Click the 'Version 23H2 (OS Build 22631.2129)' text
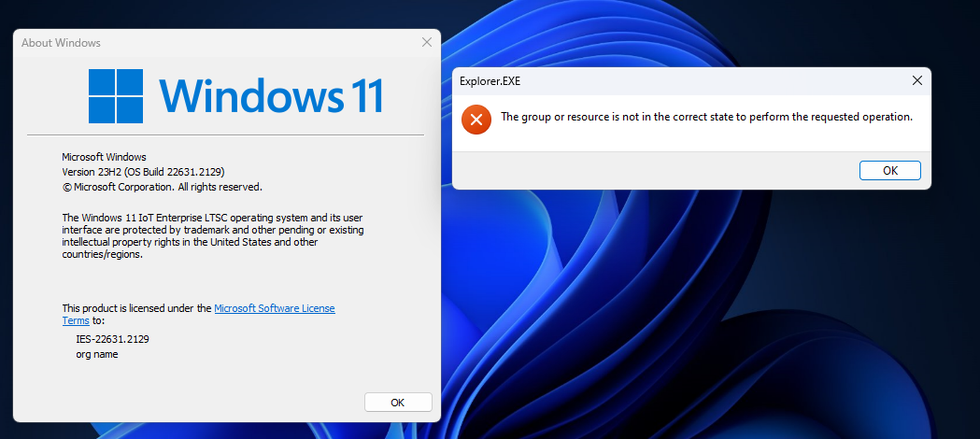 (143, 172)
